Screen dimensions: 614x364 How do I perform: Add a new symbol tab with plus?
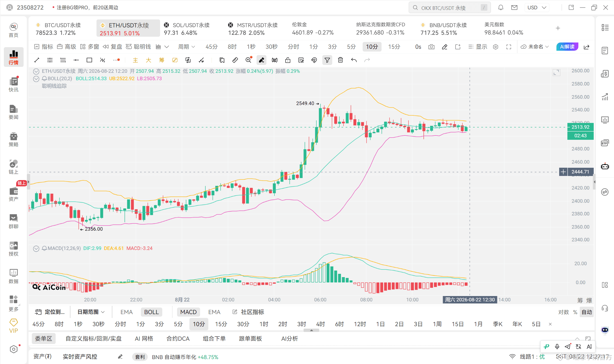pos(558,28)
